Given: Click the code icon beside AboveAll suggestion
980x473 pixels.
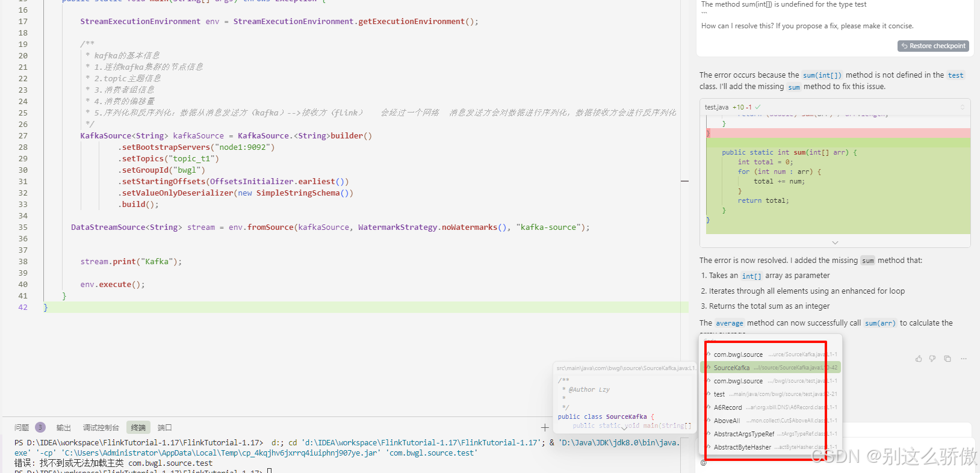Looking at the screenshot, I should [709, 420].
